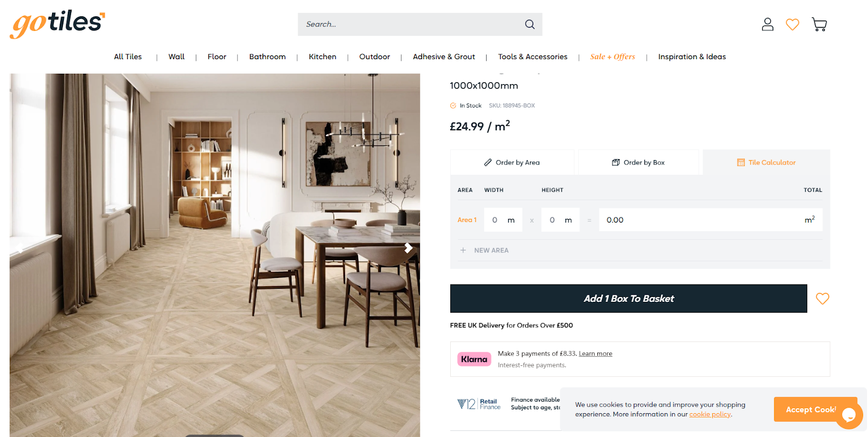
Task: Add product to wishlist heart beside basket button
Action: 822,299
